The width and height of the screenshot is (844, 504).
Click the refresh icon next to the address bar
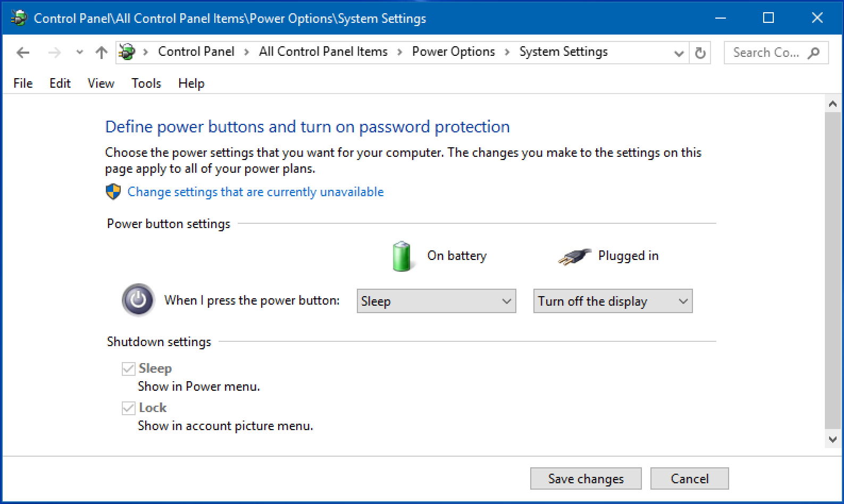coord(700,52)
